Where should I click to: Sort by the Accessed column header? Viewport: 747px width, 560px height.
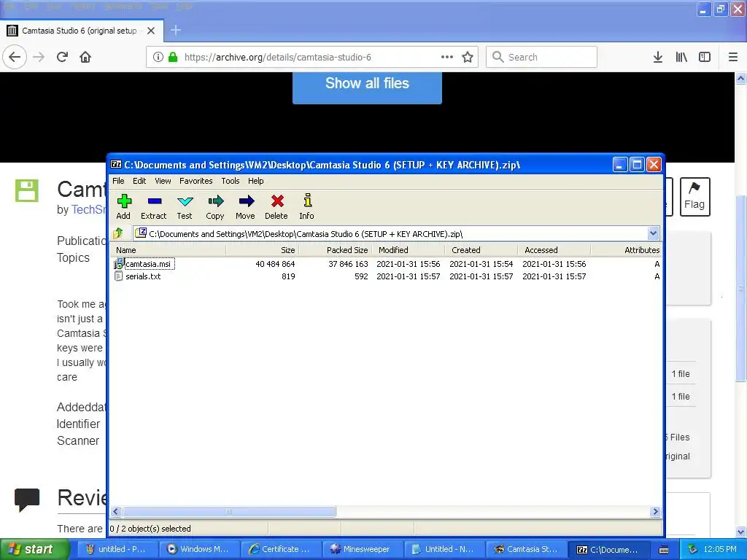(554, 250)
